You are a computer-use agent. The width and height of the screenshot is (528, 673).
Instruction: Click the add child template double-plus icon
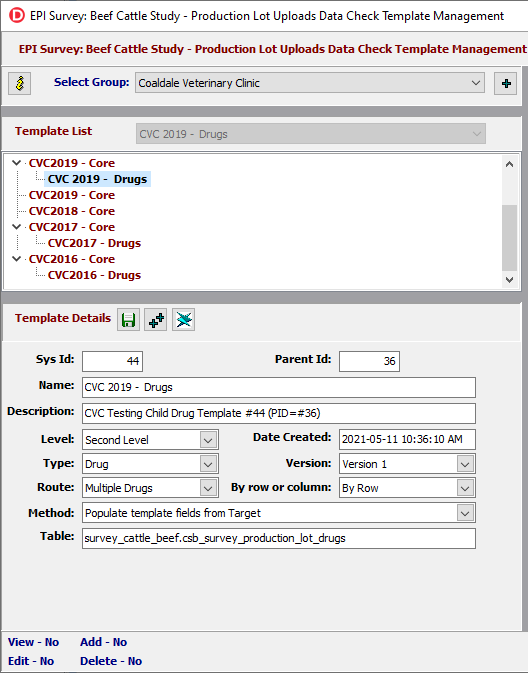pyautogui.click(x=156, y=320)
